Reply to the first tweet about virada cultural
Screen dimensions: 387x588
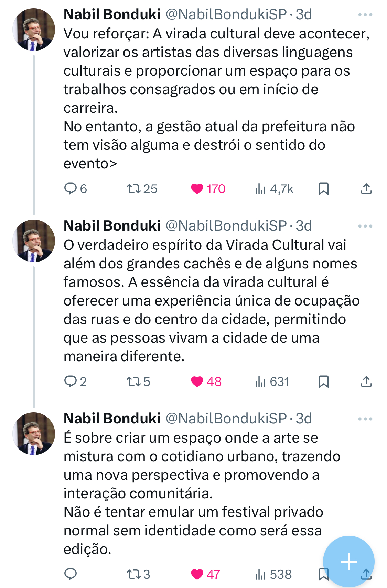coord(72,188)
